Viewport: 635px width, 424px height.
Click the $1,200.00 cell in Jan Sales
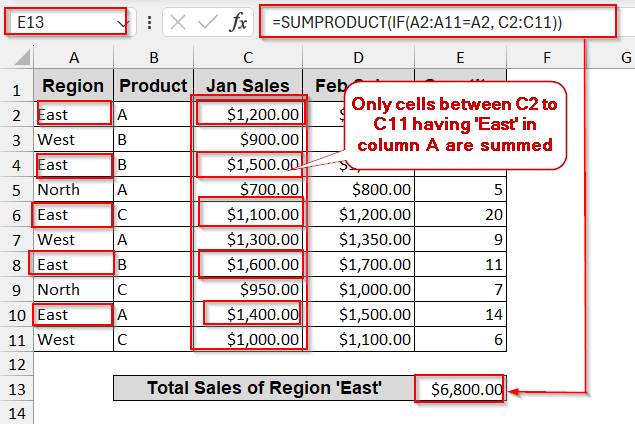click(247, 114)
